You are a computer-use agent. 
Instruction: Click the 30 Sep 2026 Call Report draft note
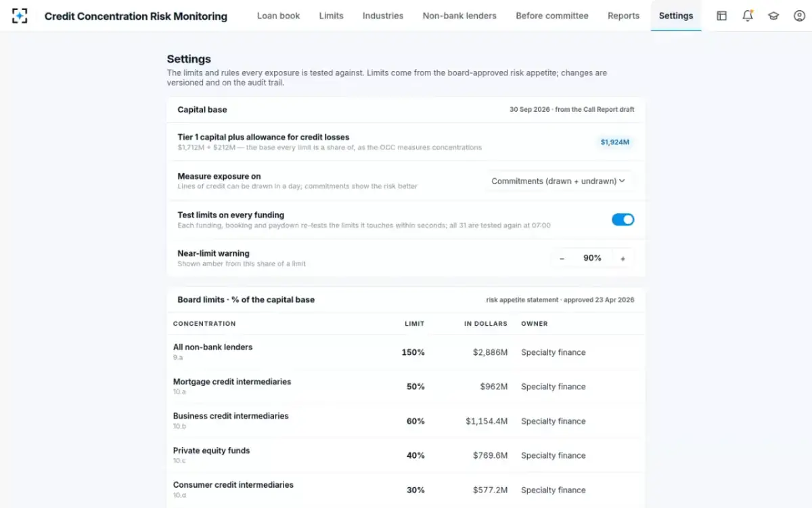[572, 110]
